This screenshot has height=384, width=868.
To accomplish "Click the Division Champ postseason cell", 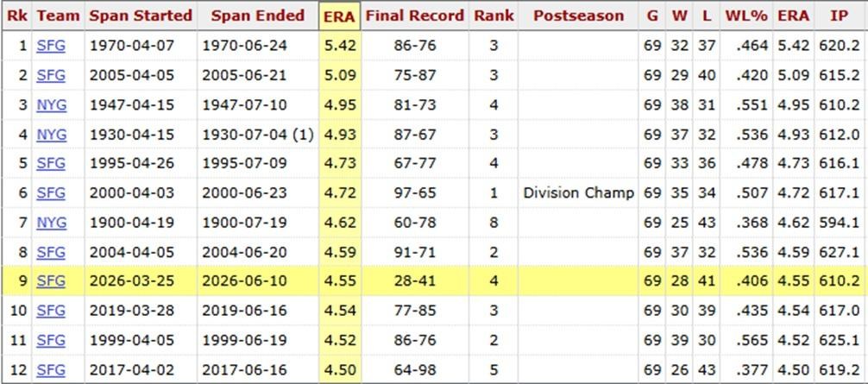I will pos(578,193).
